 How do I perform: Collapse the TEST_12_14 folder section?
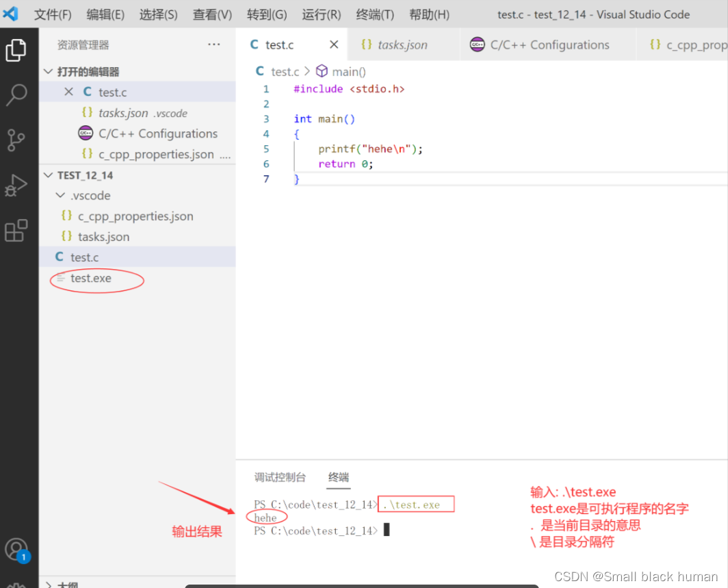tap(49, 175)
